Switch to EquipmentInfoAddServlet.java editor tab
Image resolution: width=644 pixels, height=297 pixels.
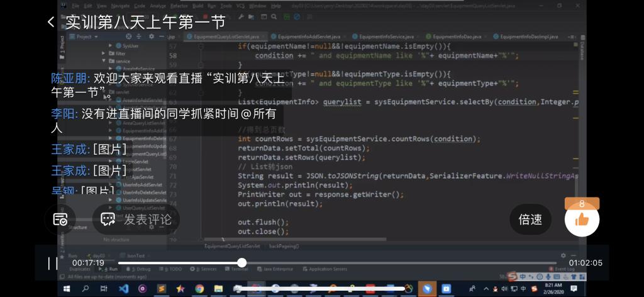pos(308,36)
